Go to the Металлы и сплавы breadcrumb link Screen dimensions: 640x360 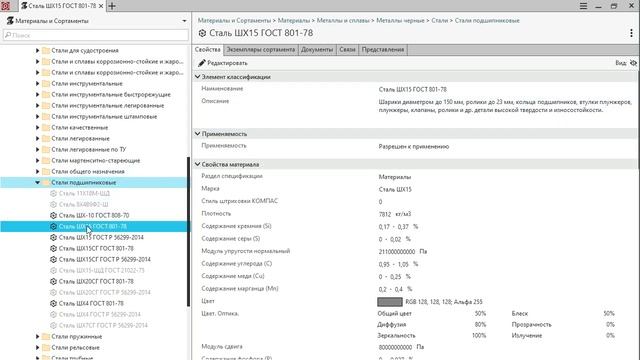click(343, 20)
